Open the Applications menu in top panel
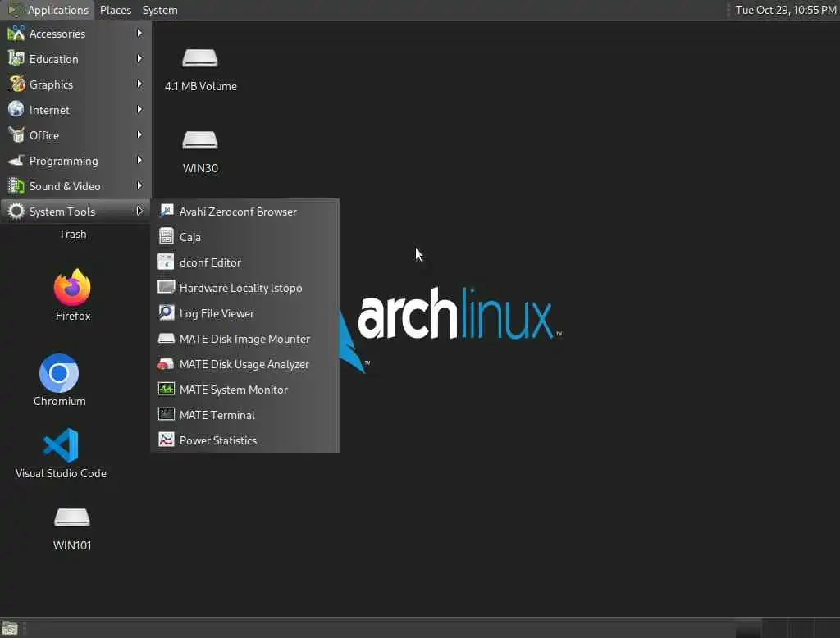Viewport: 840px width, 638px height. coord(48,10)
